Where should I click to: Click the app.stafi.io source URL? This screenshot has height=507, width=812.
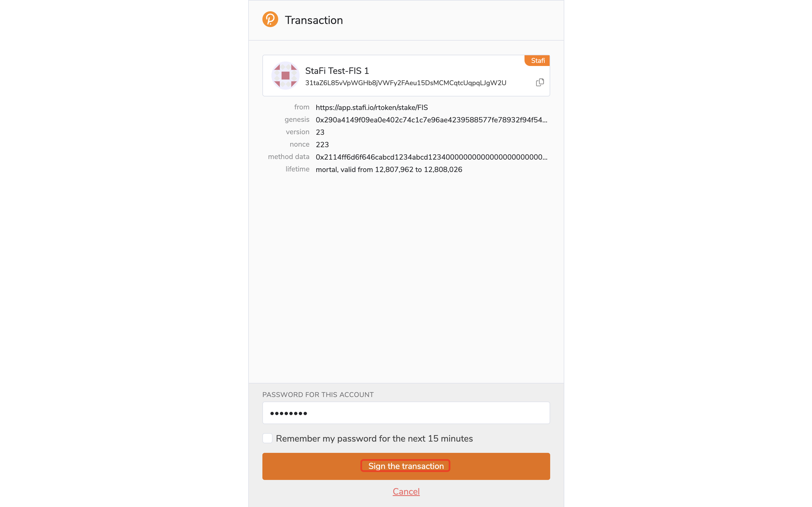click(x=372, y=107)
